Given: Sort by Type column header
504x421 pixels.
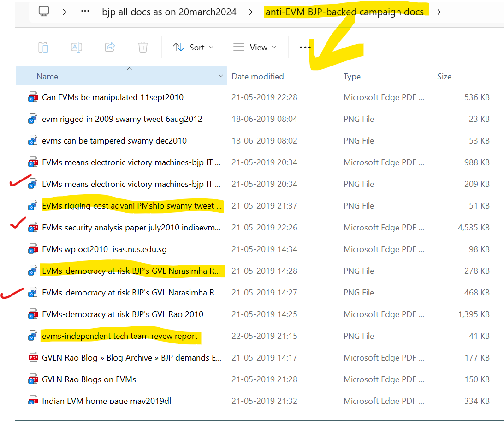Looking at the screenshot, I should [x=352, y=77].
